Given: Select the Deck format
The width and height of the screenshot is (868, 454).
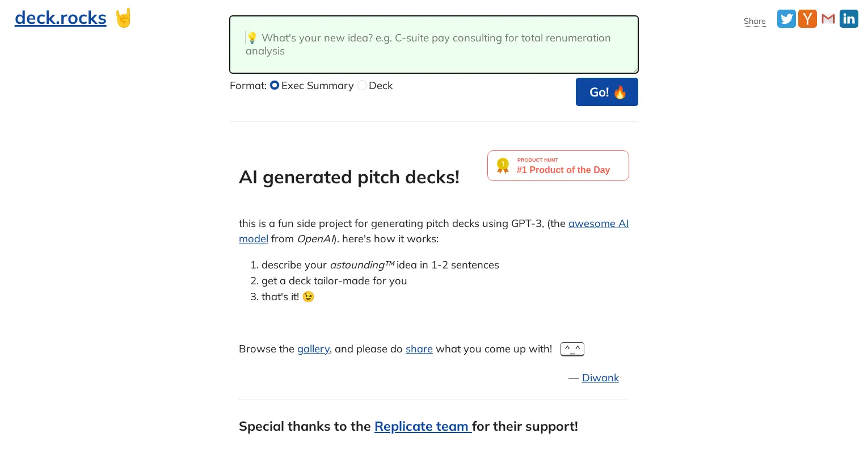Looking at the screenshot, I should tap(362, 85).
